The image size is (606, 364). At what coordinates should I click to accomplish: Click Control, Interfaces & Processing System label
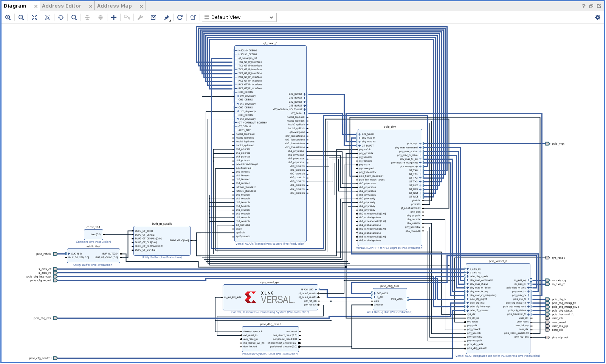click(x=270, y=312)
